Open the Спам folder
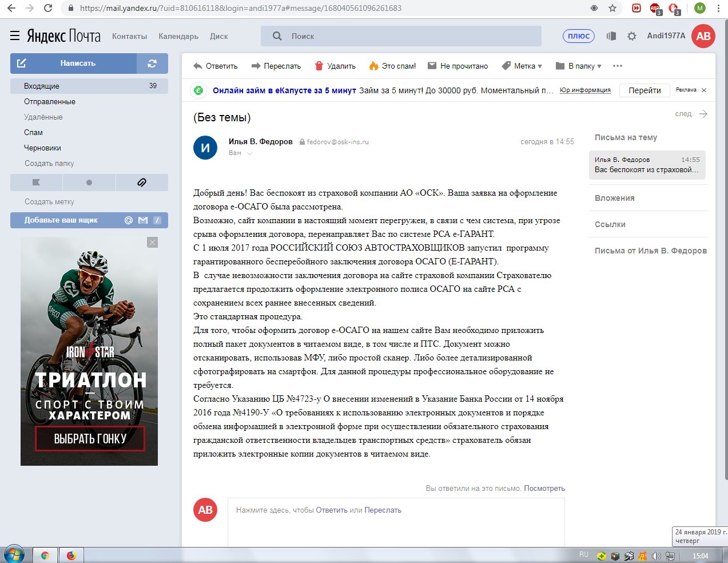This screenshot has width=728, height=563. pos(33,132)
